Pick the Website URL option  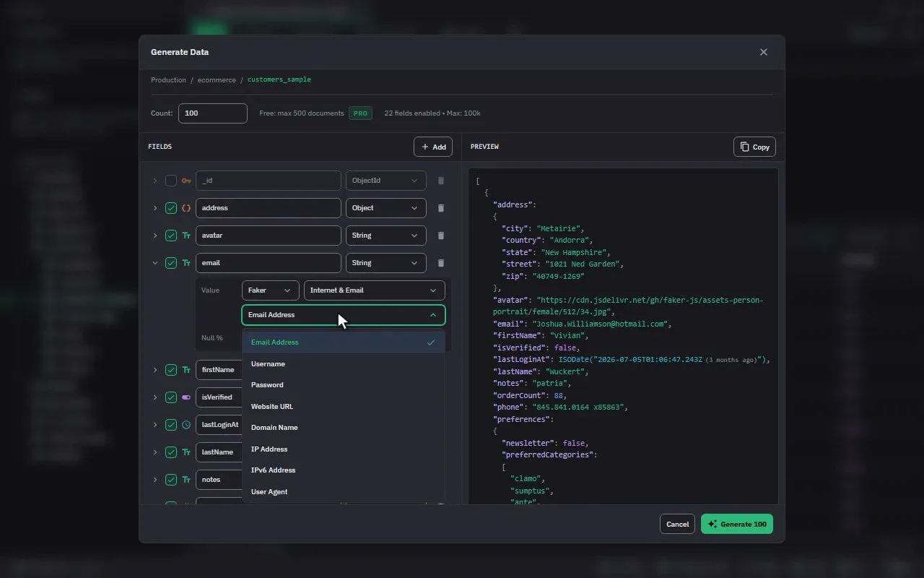tap(344, 407)
